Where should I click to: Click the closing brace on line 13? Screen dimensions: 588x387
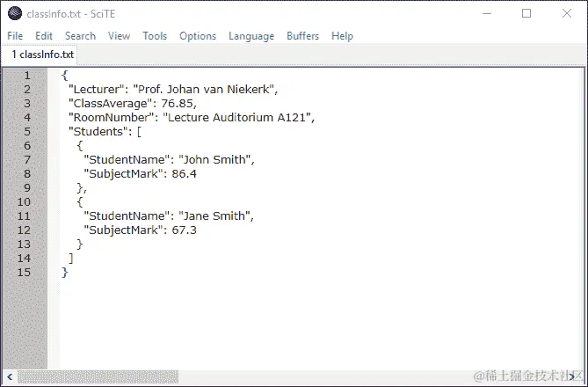(x=79, y=245)
